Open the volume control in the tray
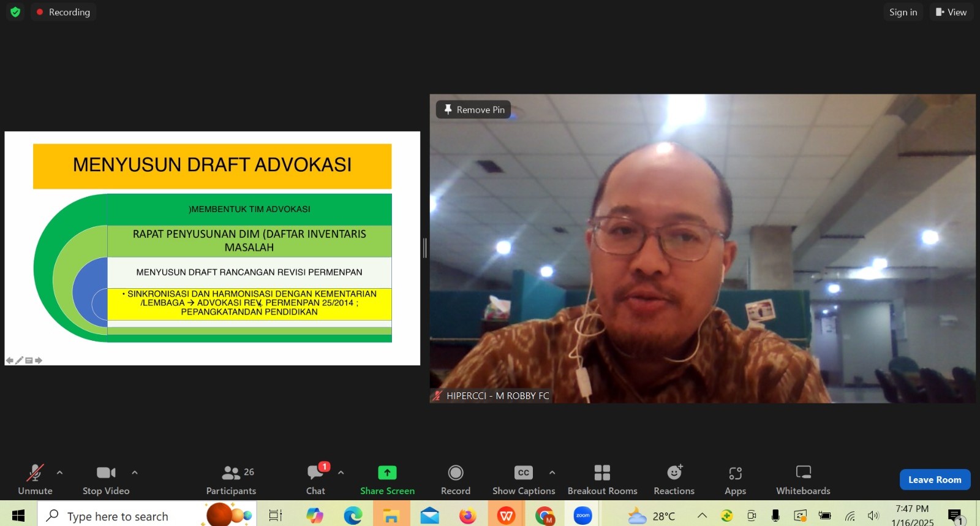980x526 pixels. tap(873, 516)
